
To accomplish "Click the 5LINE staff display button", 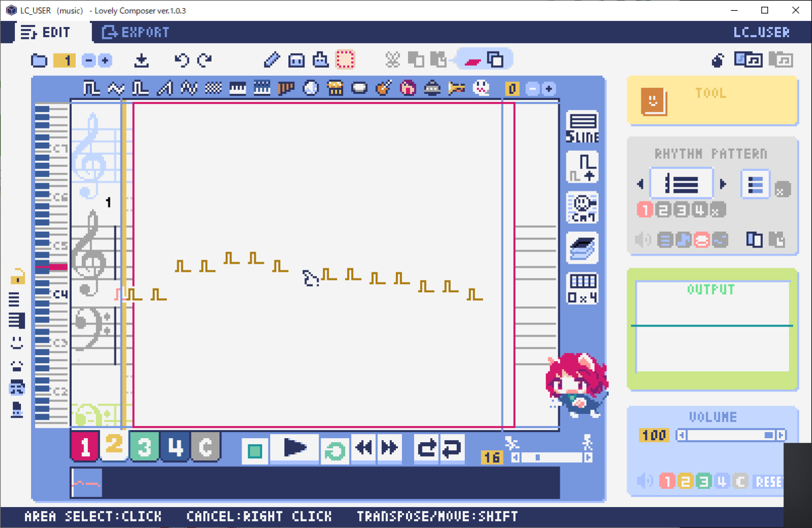I will 582,127.
